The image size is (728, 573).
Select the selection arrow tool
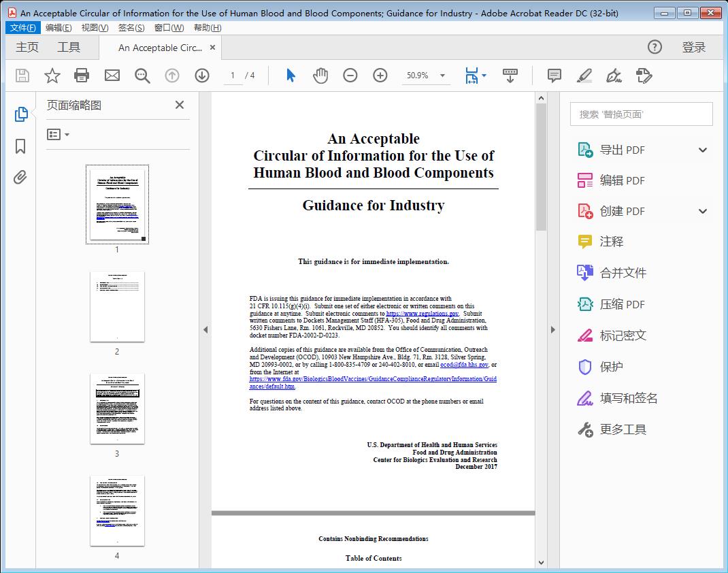(289, 76)
